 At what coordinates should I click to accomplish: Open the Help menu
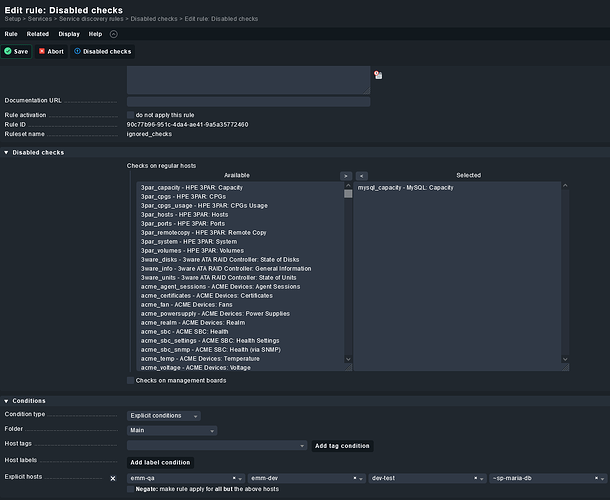(95, 34)
